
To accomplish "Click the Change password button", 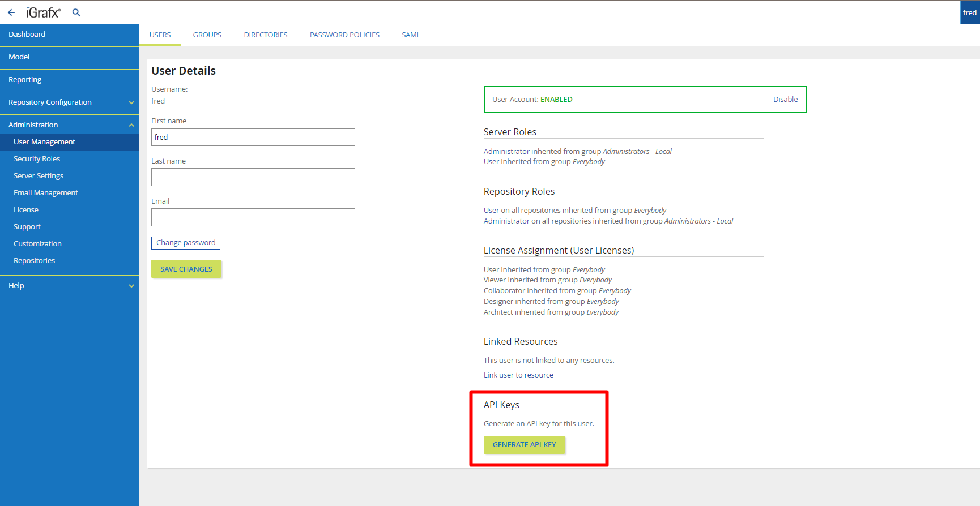I will tap(186, 243).
